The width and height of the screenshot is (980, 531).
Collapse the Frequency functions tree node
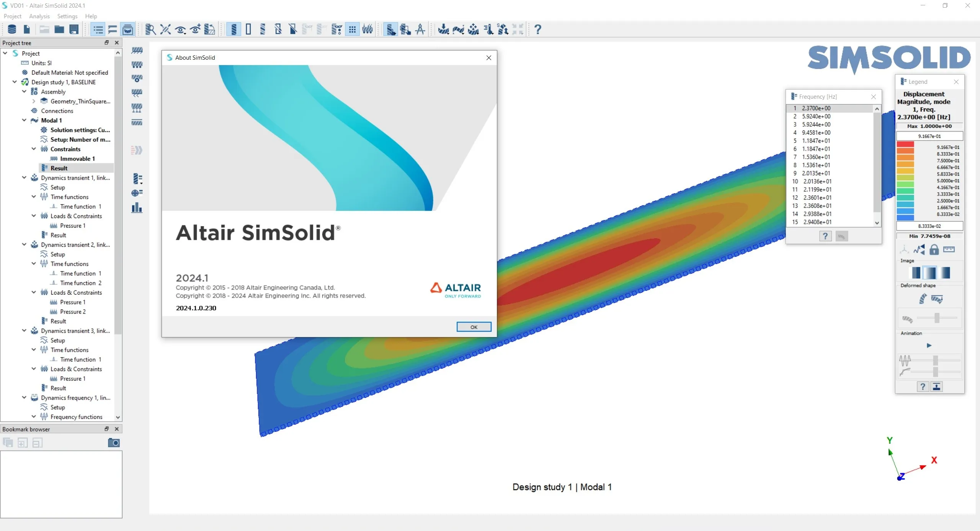pos(34,417)
